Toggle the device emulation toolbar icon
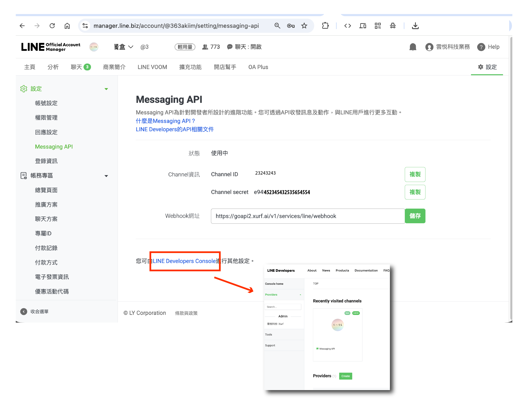The image size is (532, 416). pos(363,26)
